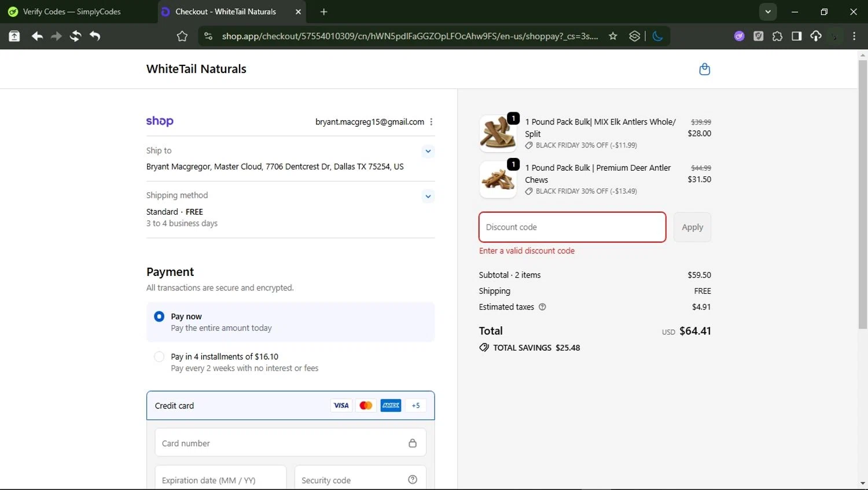This screenshot has height=490, width=868.
Task: Click the TOTAL SAVINGS $25.48 text
Action: pos(536,348)
